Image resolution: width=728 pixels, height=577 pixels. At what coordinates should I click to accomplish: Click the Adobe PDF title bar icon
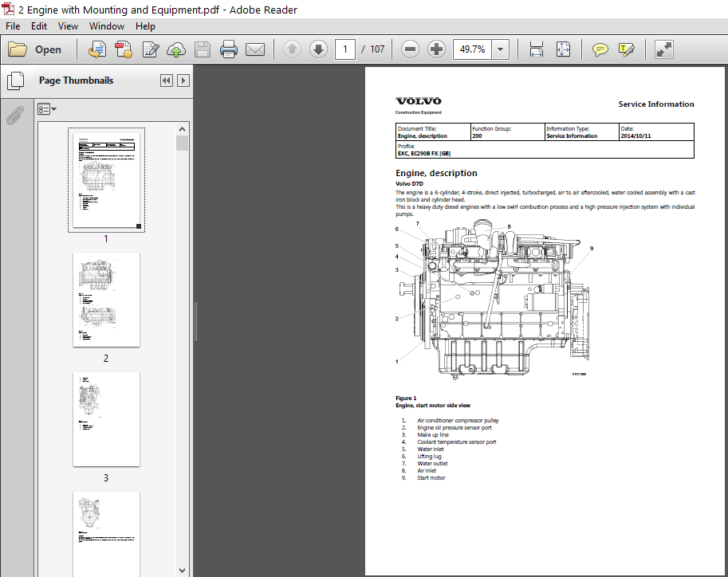coord(8,9)
